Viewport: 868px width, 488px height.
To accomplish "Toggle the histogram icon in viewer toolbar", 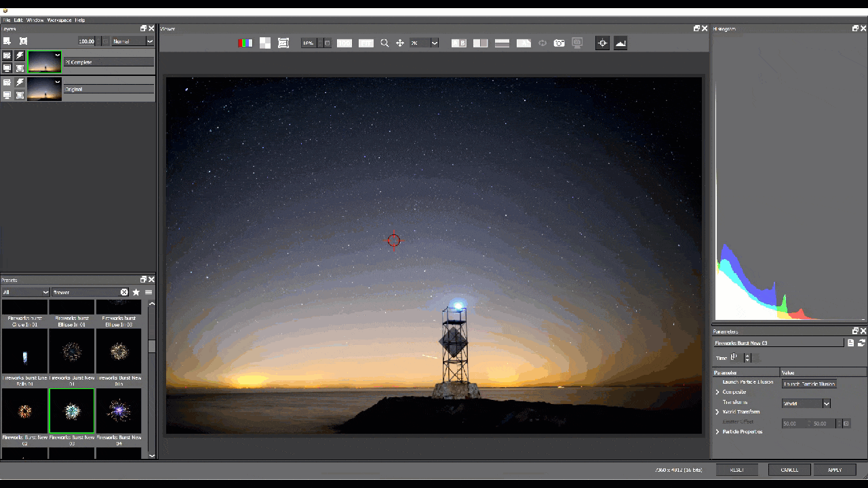I will pyautogui.click(x=620, y=43).
